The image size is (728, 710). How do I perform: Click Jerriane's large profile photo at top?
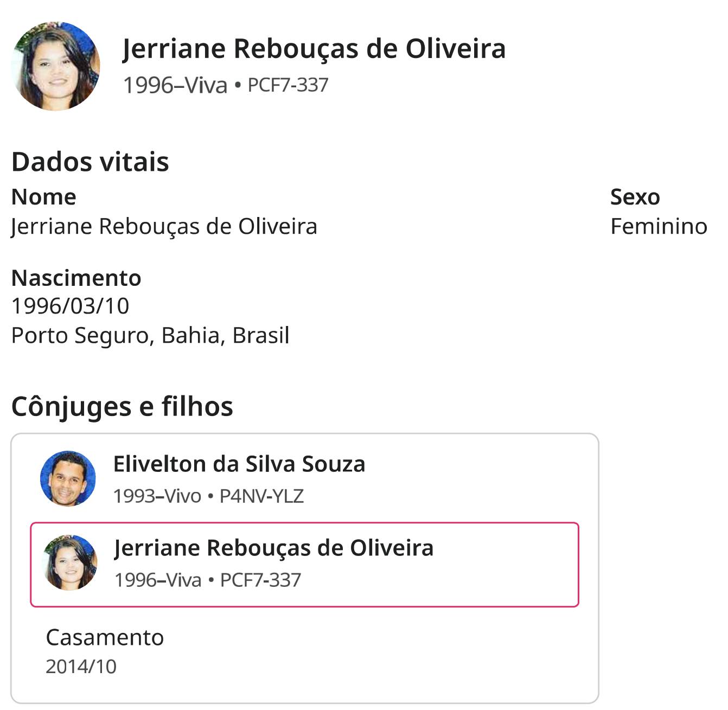pos(56,66)
